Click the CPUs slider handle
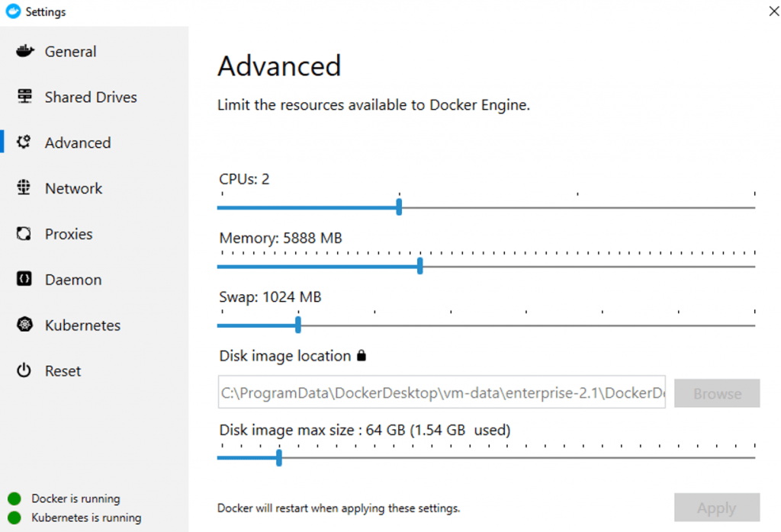This screenshot has width=781, height=532. [x=399, y=207]
